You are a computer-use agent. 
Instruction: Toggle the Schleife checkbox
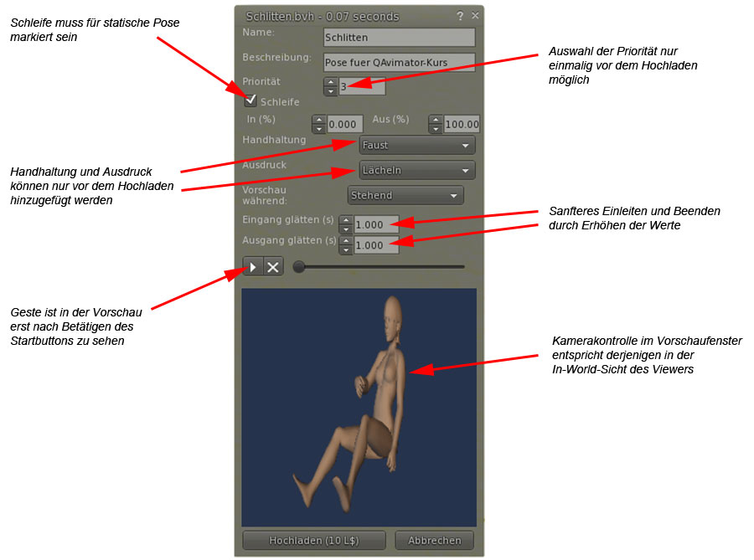pos(250,101)
